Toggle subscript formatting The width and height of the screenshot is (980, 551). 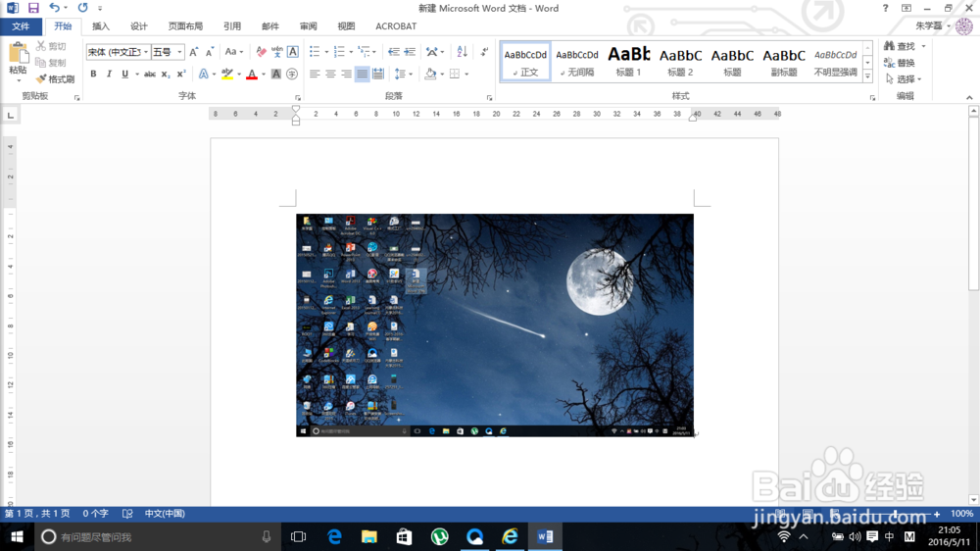pyautogui.click(x=165, y=74)
